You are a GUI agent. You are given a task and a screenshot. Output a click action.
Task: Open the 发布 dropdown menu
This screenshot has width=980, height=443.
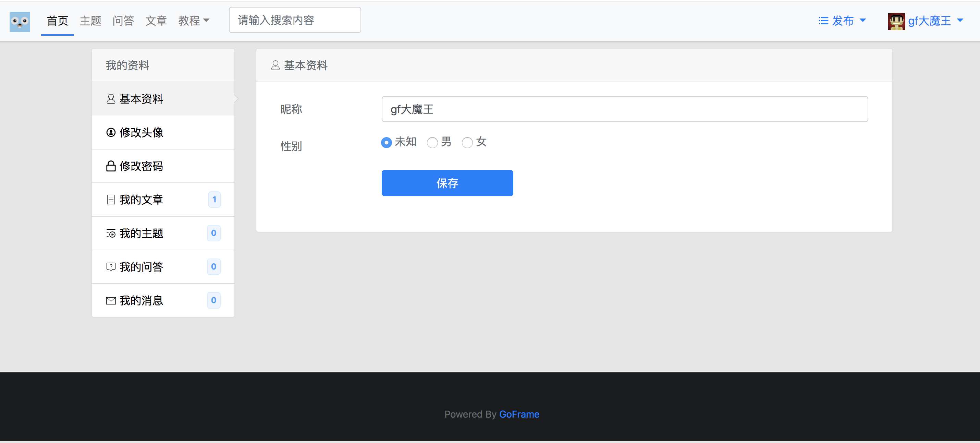click(x=842, y=21)
